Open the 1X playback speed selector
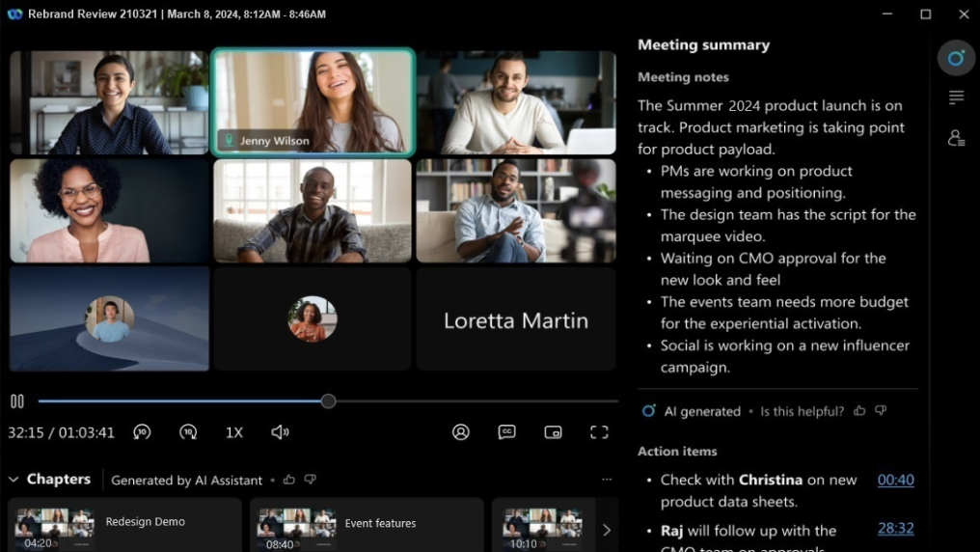The height and width of the screenshot is (552, 980). [233, 432]
